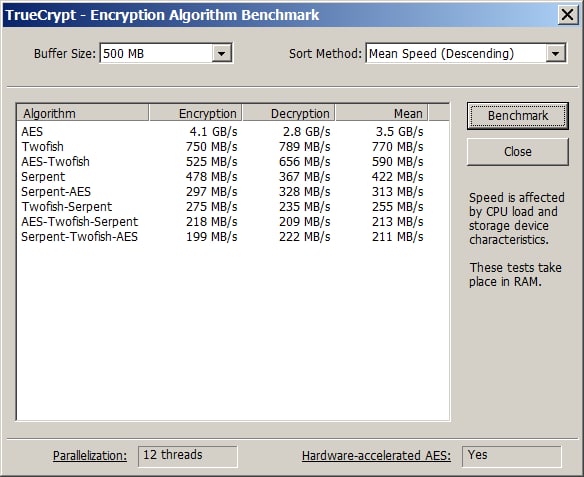Click the 213 MB/s mean value
Image resolution: width=584 pixels, height=477 pixels.
pyautogui.click(x=397, y=222)
